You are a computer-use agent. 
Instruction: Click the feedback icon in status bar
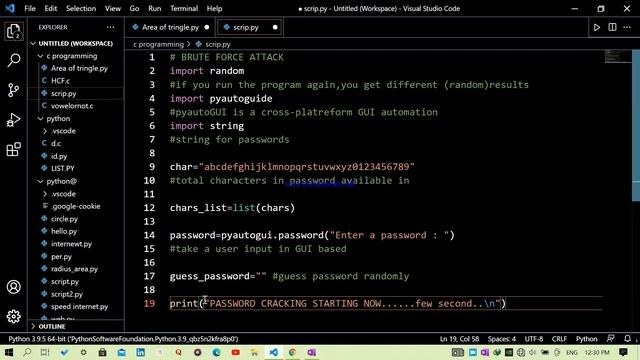pos(611,339)
